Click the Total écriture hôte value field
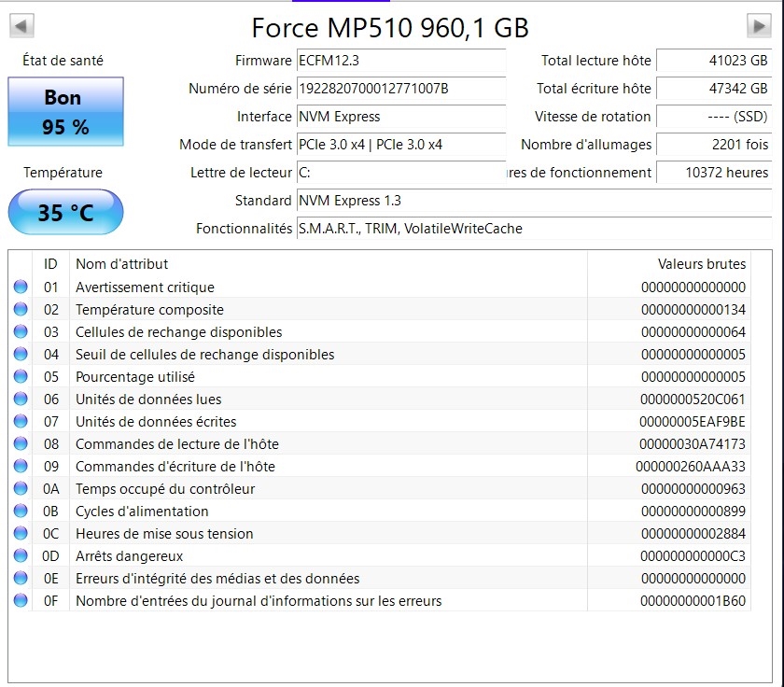The width and height of the screenshot is (784, 687). point(714,89)
